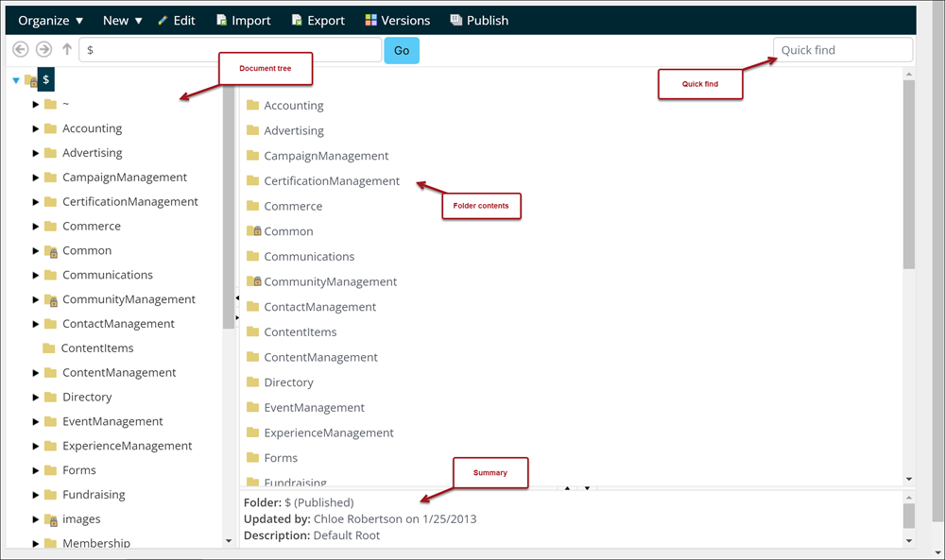Collapse the root $ tree node
This screenshot has width=945, height=560.
coord(16,80)
